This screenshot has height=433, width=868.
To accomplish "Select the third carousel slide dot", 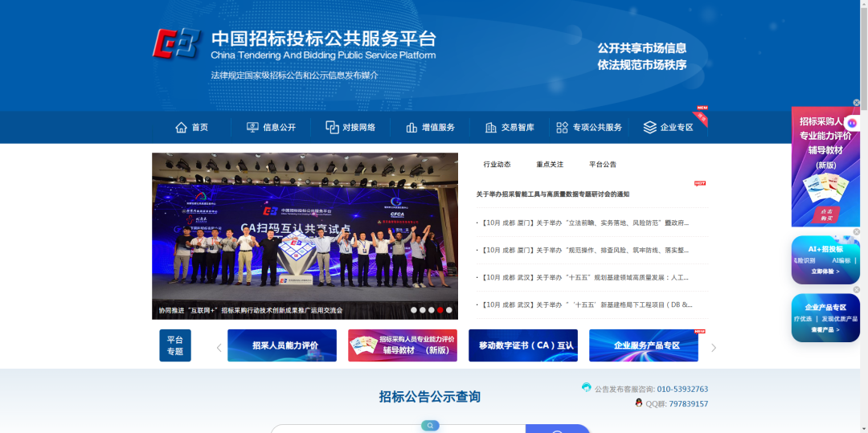I will [x=432, y=310].
